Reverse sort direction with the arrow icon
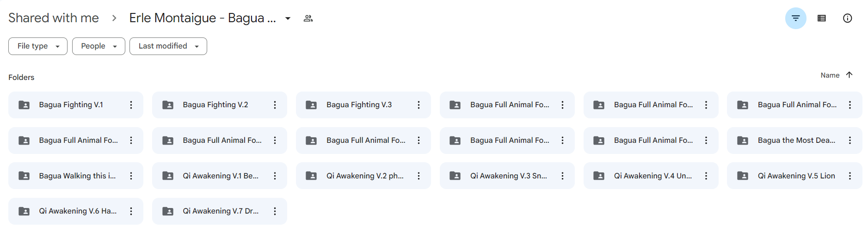This screenshot has height=251, width=868. [849, 75]
